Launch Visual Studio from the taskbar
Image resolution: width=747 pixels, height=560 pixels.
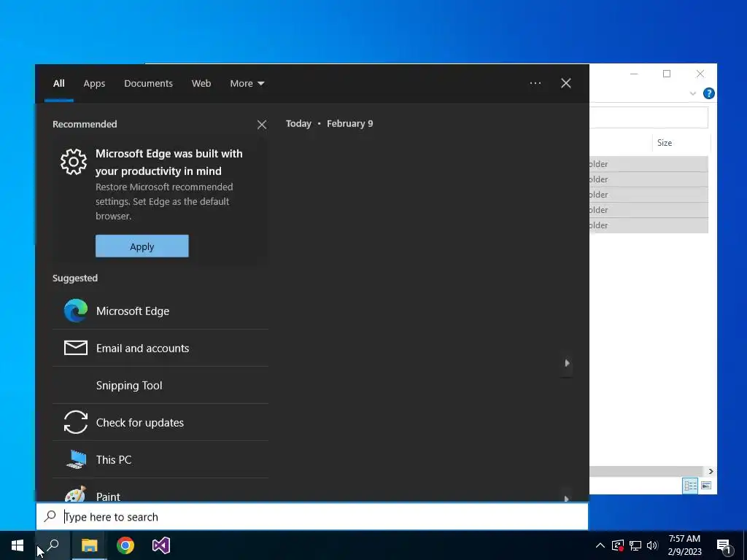coord(161,545)
